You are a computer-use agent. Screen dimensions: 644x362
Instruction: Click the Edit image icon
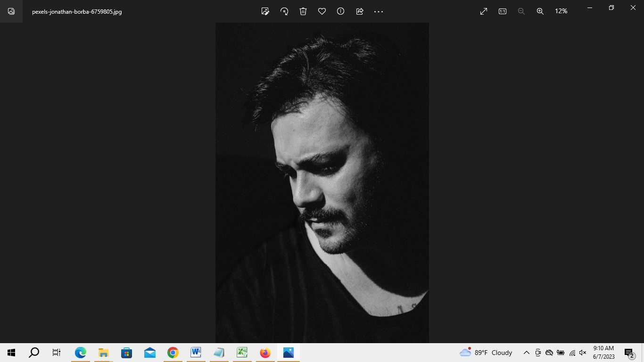tap(265, 11)
